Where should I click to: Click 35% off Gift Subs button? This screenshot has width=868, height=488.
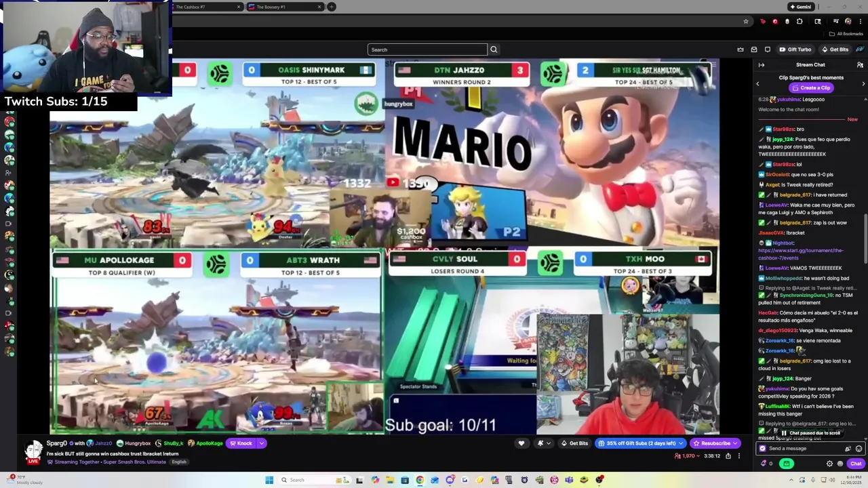[641, 443]
